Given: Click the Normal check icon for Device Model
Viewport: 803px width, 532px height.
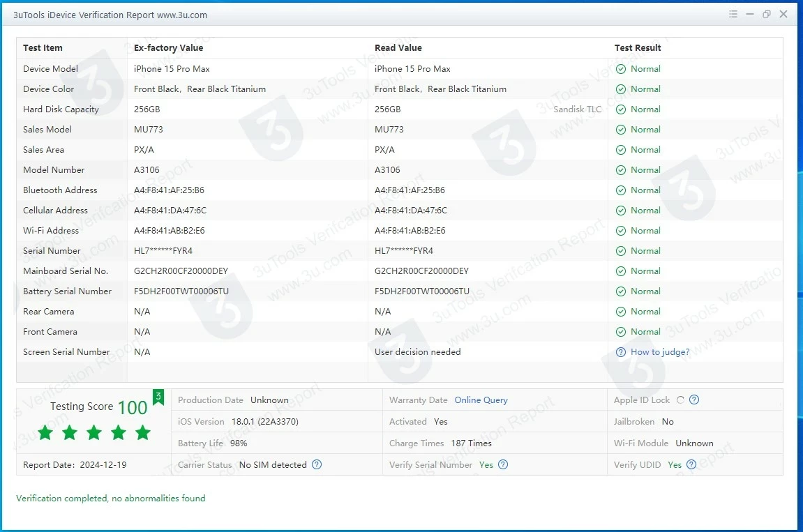Looking at the screenshot, I should [621, 69].
